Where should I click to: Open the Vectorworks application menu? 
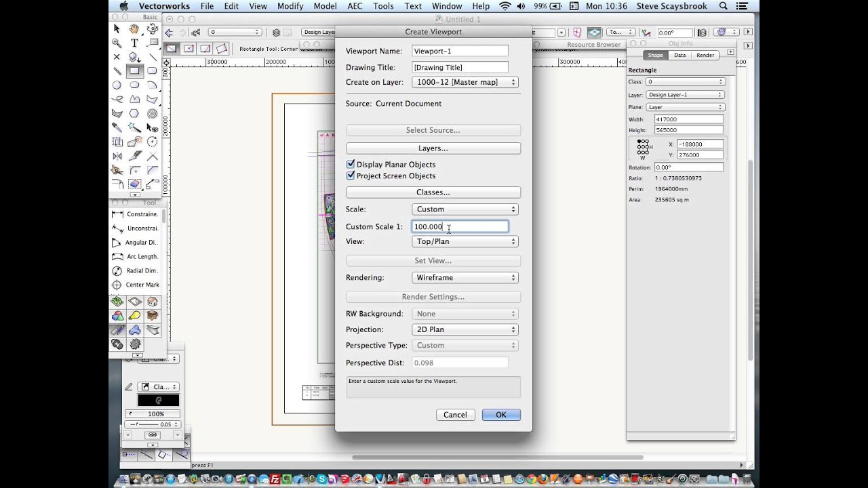click(x=164, y=6)
